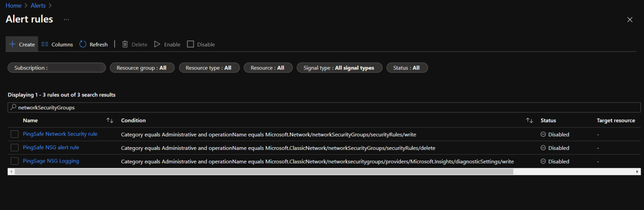Navigate to Alerts breadcrumb

click(38, 6)
